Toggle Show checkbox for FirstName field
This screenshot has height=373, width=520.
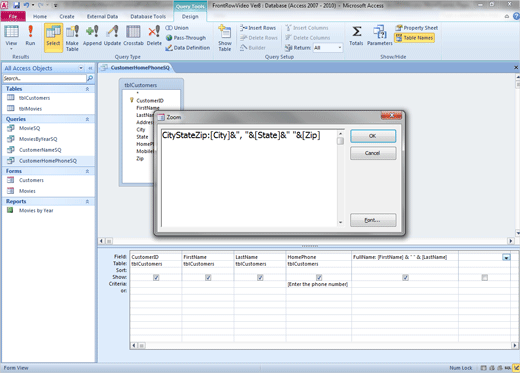pyautogui.click(x=208, y=277)
